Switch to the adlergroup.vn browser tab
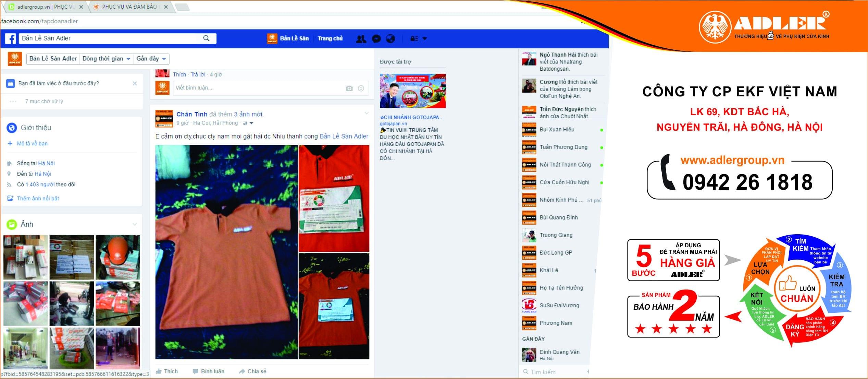The image size is (868, 379). [x=46, y=7]
